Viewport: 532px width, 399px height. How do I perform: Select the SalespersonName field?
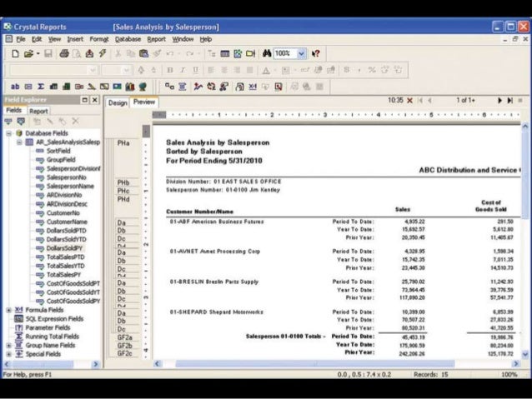tap(70, 186)
